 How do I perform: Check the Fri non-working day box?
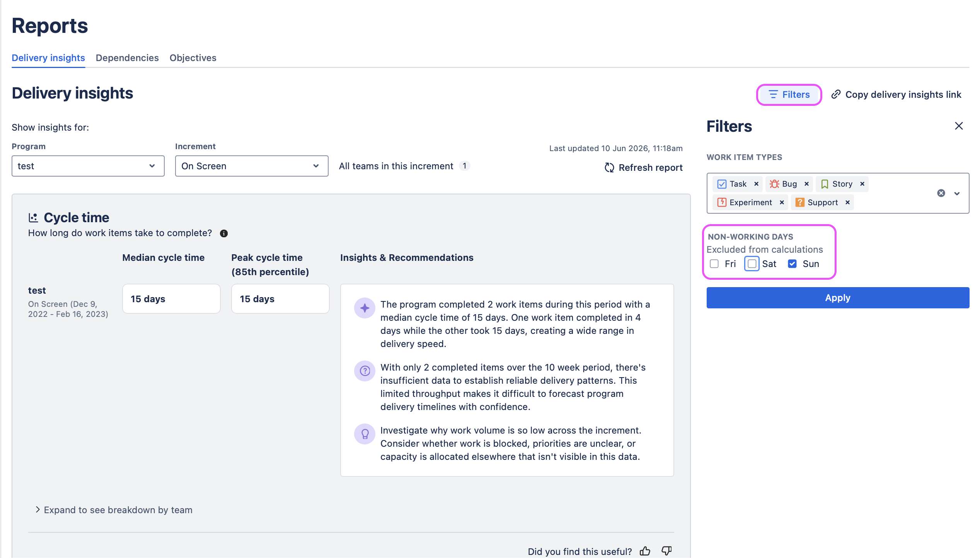pyautogui.click(x=714, y=264)
